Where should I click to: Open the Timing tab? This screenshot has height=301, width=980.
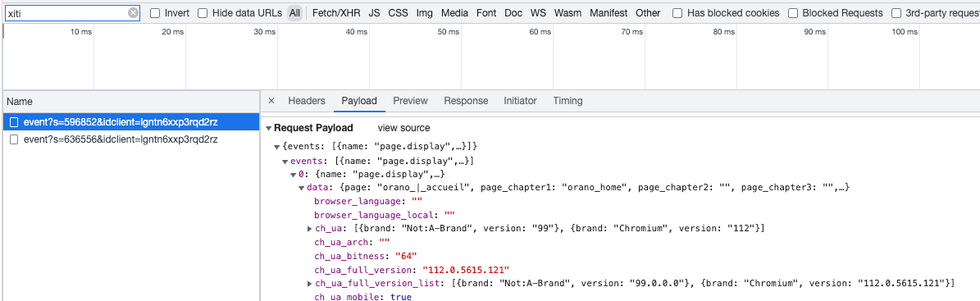[x=567, y=101]
